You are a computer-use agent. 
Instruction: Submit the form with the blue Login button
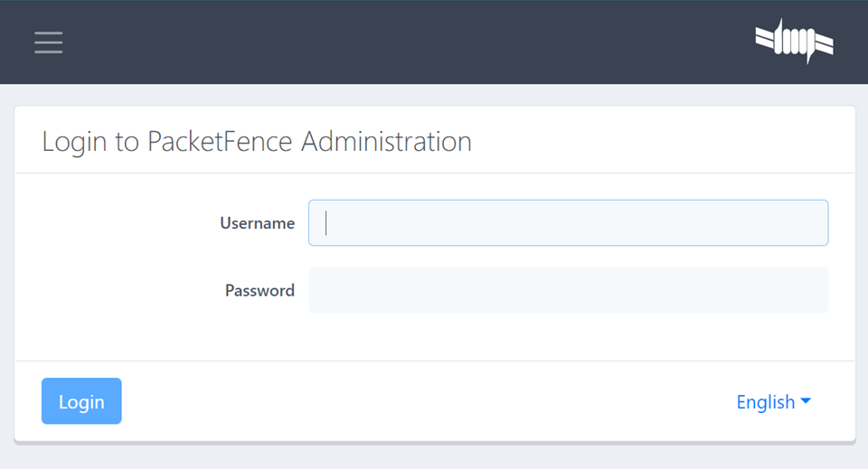[81, 401]
